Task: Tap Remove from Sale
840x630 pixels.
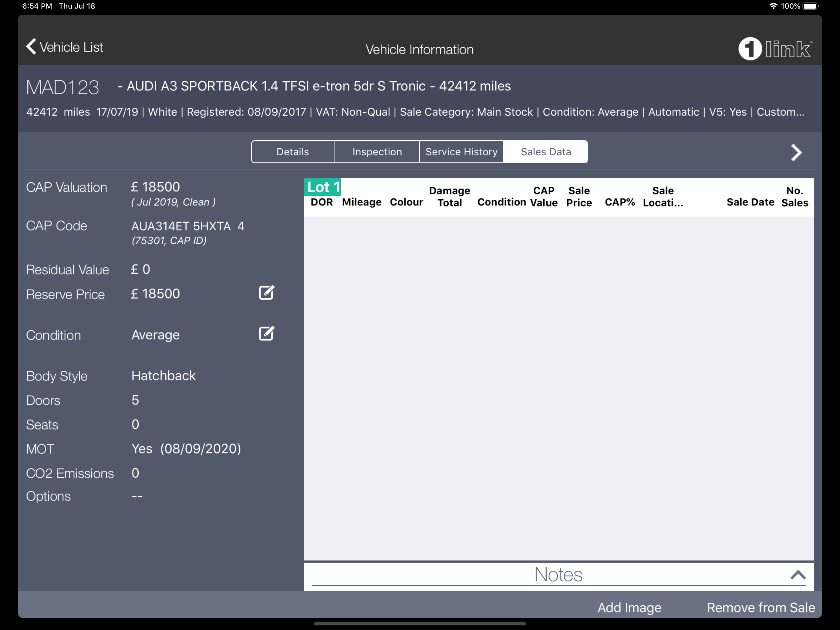Action: (x=761, y=607)
